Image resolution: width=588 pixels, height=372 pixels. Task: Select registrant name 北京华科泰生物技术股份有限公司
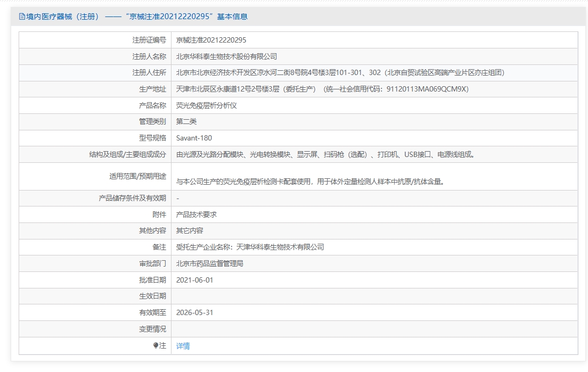(226, 56)
